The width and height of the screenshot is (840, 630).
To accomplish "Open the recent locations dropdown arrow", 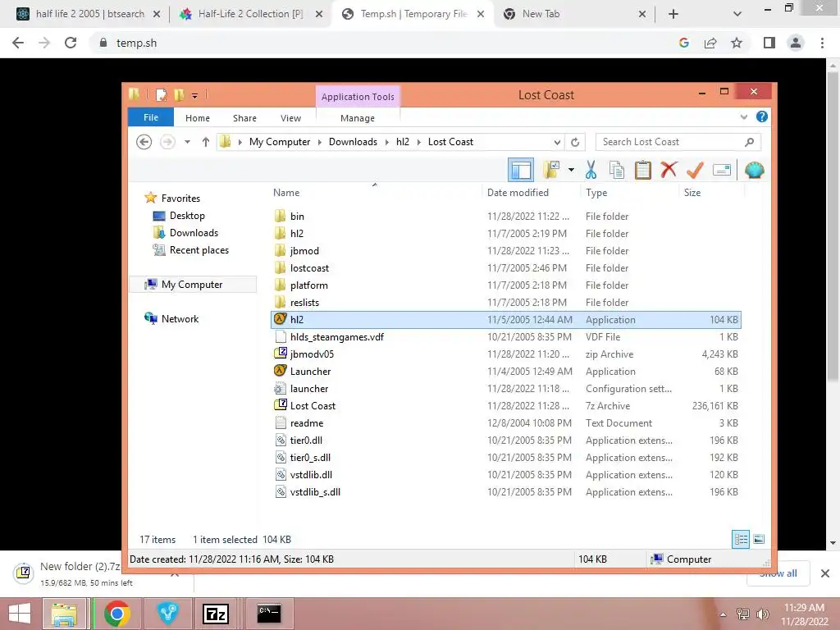I will (187, 142).
